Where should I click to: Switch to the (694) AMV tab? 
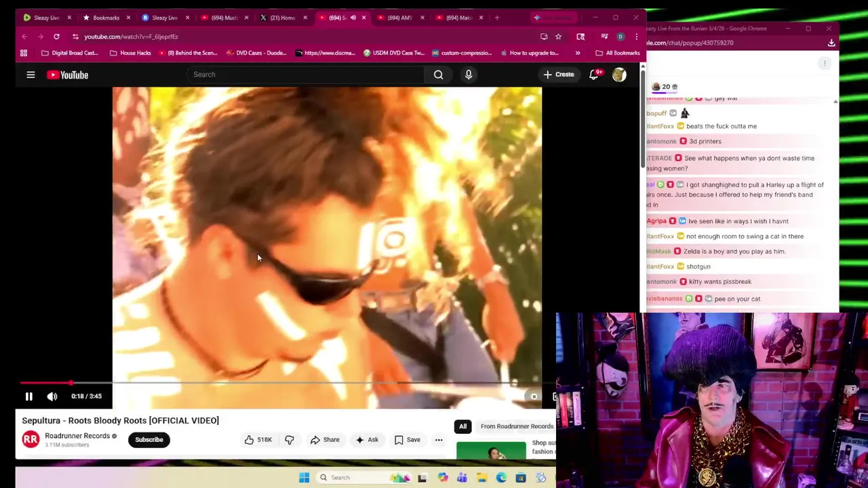click(401, 18)
